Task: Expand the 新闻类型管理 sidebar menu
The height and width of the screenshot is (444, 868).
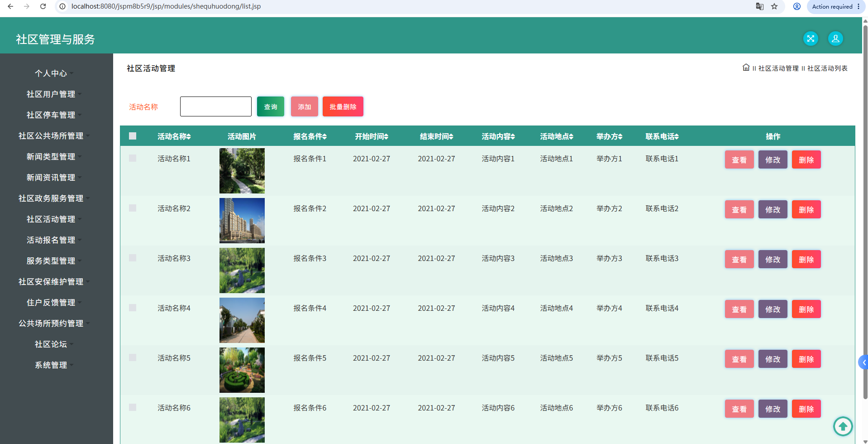Action: pyautogui.click(x=54, y=157)
